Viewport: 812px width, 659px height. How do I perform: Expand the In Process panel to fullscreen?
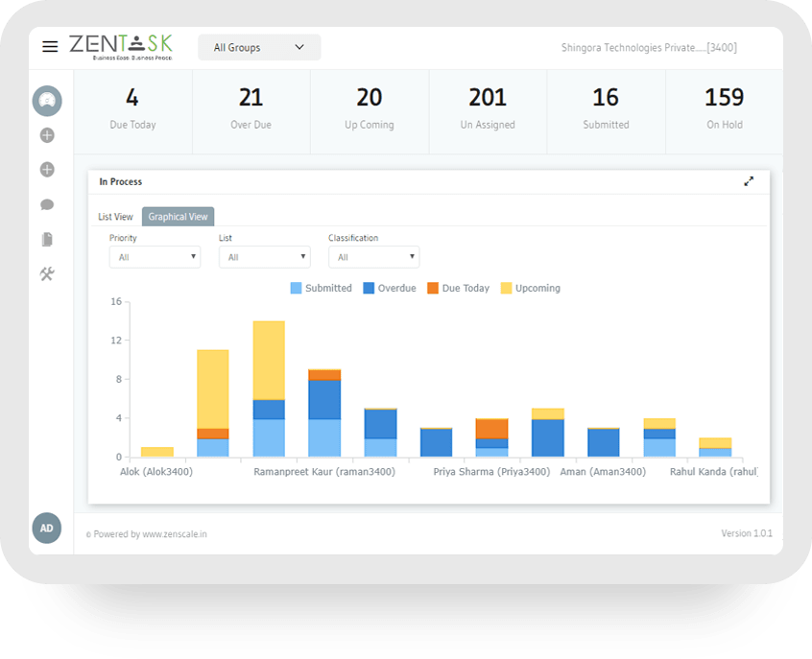tap(750, 180)
